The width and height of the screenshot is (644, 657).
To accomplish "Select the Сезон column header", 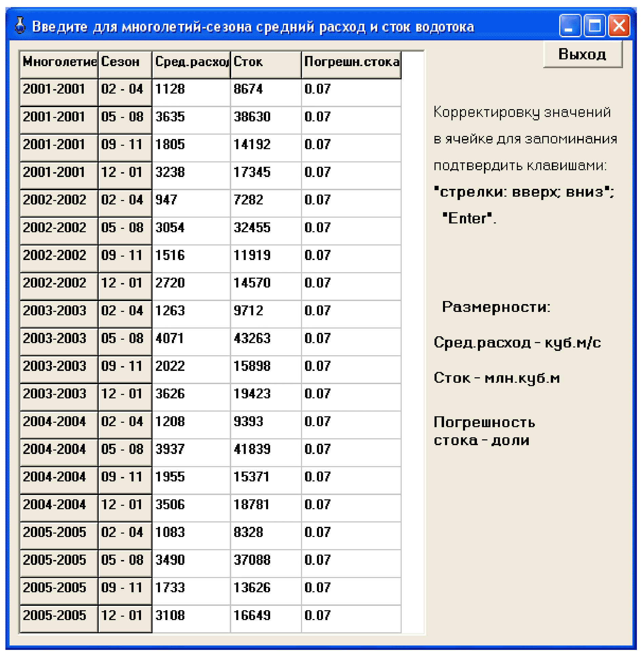I will click(125, 65).
